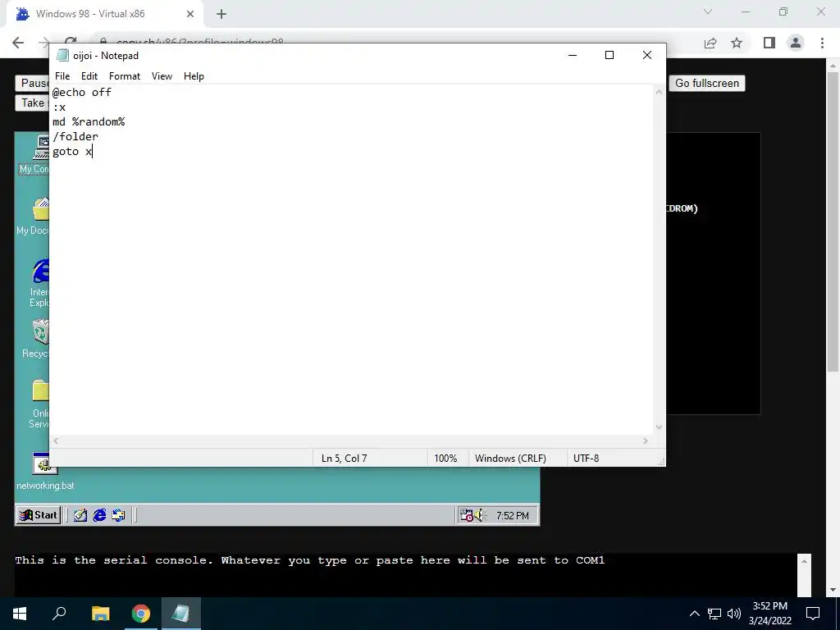Image resolution: width=840 pixels, height=630 pixels.
Task: Click '100%' zoom in Notepad status bar
Action: pos(445,458)
